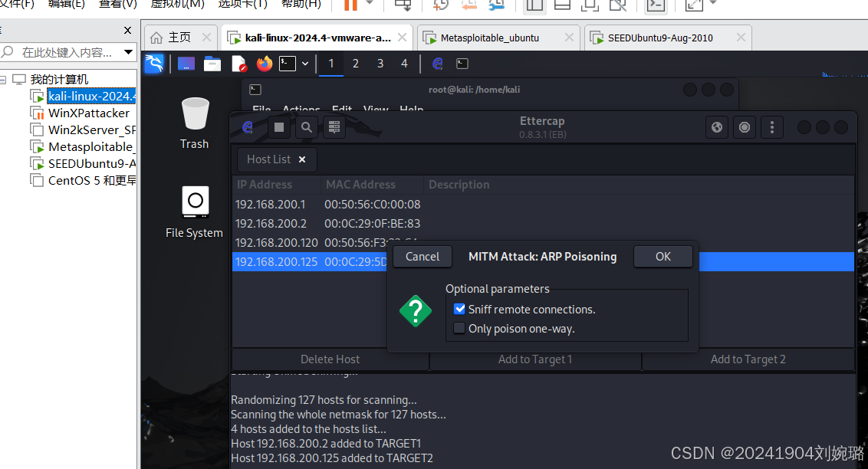Confirm ARP Poisoning with OK

tap(663, 257)
